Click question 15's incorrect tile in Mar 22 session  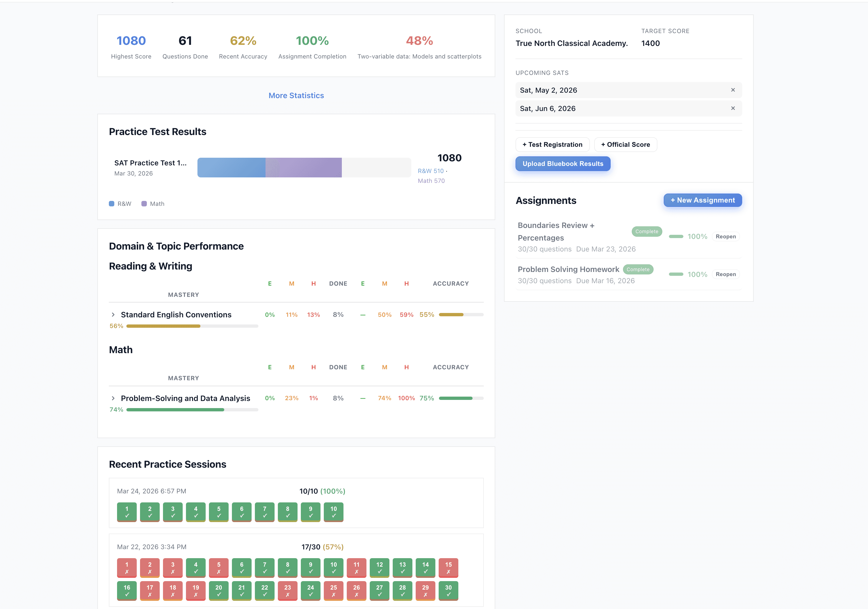pos(448,568)
